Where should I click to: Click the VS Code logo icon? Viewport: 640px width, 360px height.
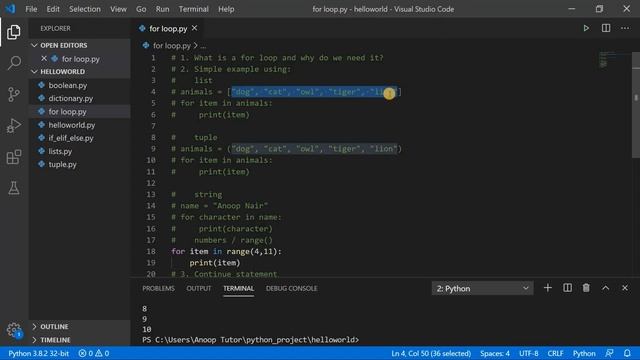[x=10, y=9]
